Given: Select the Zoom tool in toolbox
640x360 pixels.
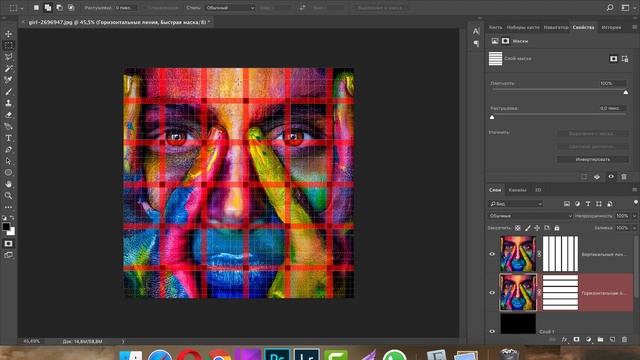Looking at the screenshot, I should coord(8,196).
